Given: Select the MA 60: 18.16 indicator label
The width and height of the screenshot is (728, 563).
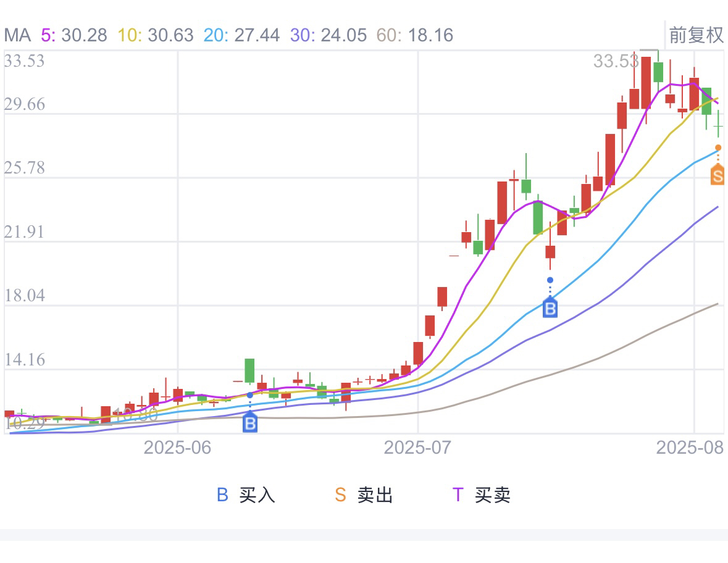Looking at the screenshot, I should 414,35.
